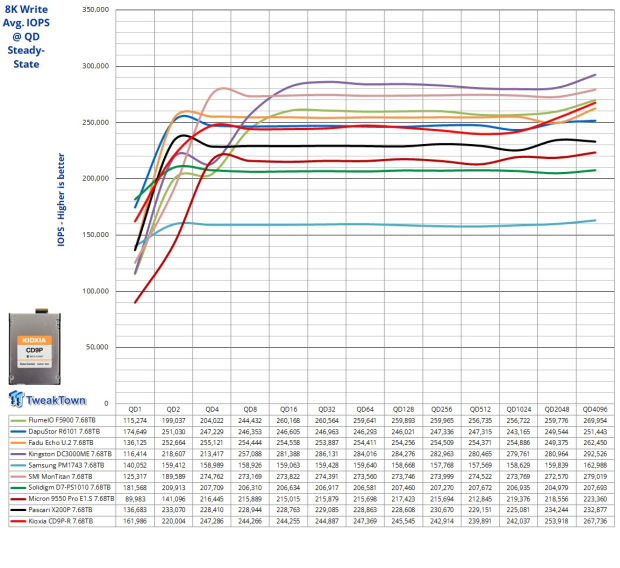Click the QD2048 column header

[x=557, y=409]
